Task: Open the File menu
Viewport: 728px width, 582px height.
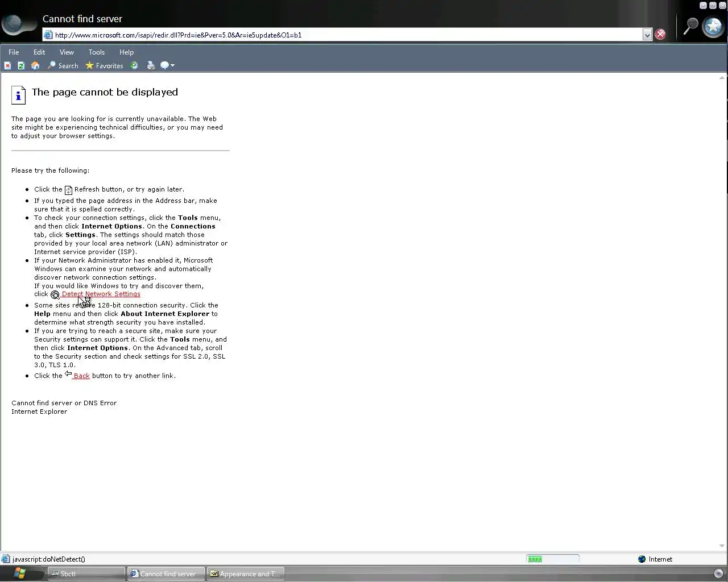Action: pos(14,52)
